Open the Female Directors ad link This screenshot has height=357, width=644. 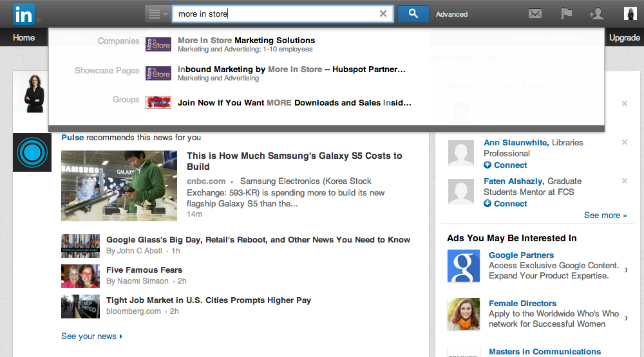[522, 303]
